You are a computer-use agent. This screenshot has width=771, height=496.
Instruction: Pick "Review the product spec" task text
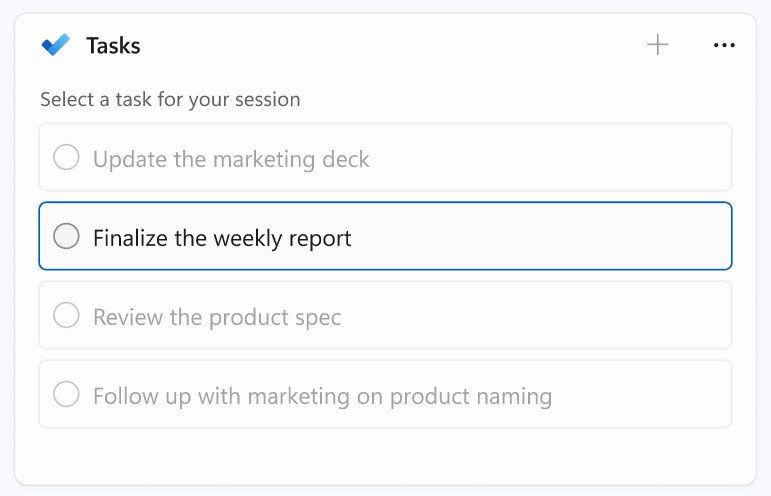[x=217, y=317]
